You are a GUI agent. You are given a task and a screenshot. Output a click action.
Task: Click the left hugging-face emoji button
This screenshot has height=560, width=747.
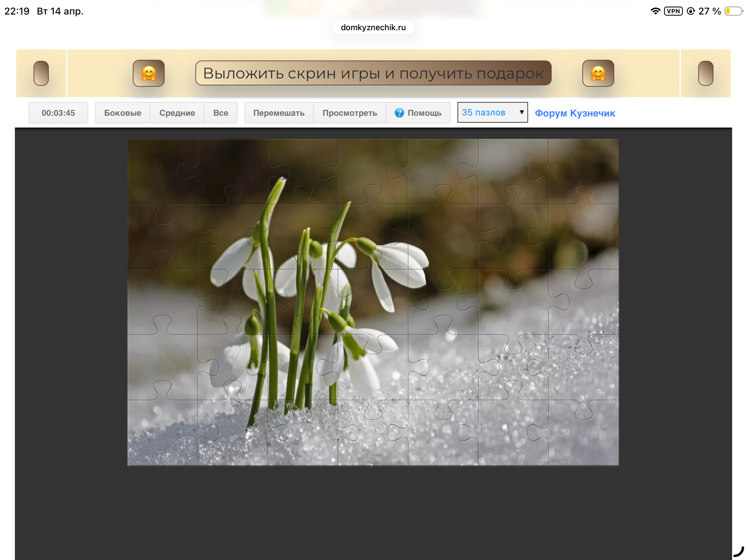(x=149, y=73)
